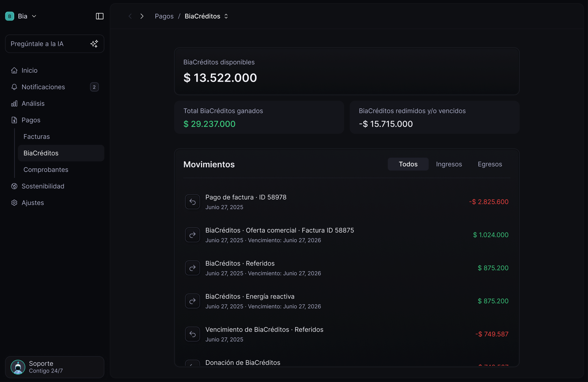Switch to the Egresos tab
The image size is (588, 382).
(x=490, y=164)
